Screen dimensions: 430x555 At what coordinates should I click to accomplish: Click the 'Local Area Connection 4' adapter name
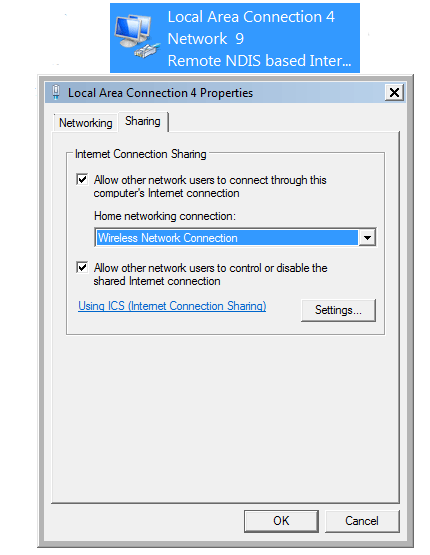(251, 17)
